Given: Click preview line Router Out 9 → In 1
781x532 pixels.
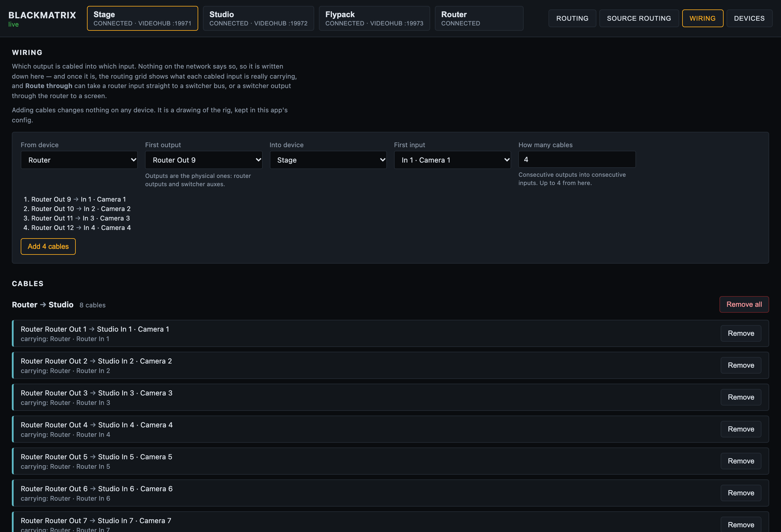Looking at the screenshot, I should [x=78, y=199].
